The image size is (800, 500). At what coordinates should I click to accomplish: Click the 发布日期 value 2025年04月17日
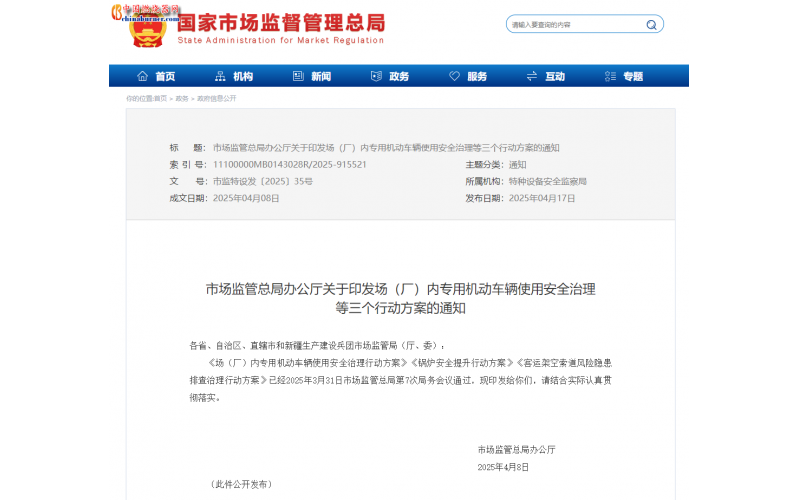click(x=542, y=198)
